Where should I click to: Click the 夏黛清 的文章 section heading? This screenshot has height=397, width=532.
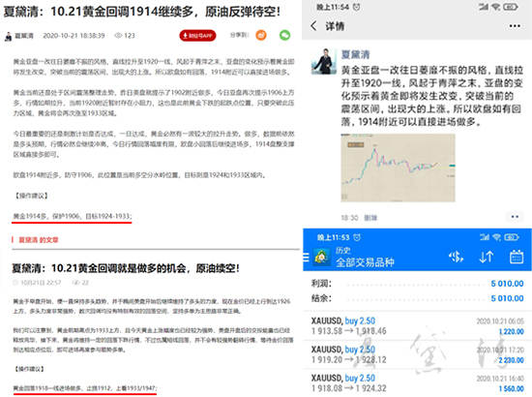coord(39,240)
